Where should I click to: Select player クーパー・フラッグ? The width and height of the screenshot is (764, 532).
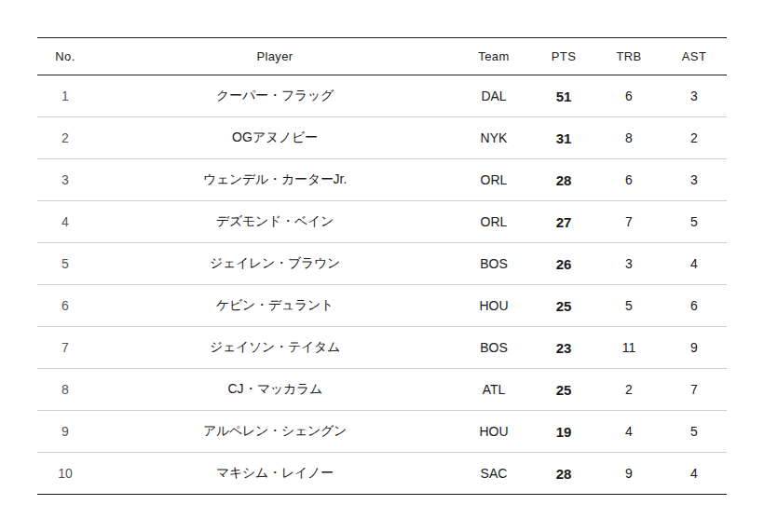[x=275, y=96]
